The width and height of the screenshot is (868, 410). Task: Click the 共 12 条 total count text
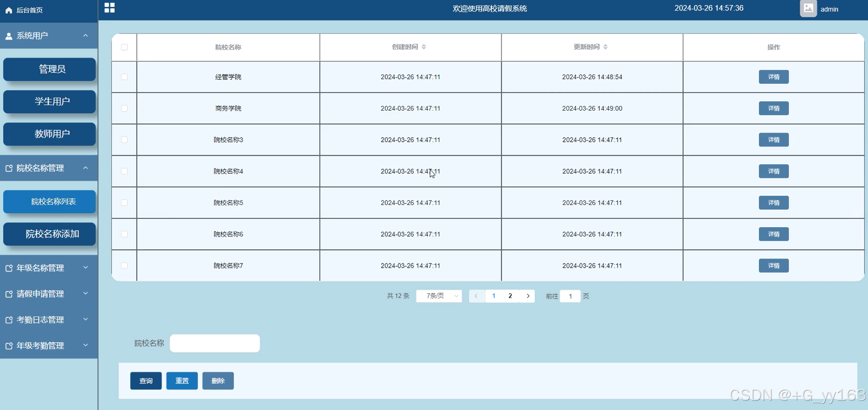coord(398,296)
